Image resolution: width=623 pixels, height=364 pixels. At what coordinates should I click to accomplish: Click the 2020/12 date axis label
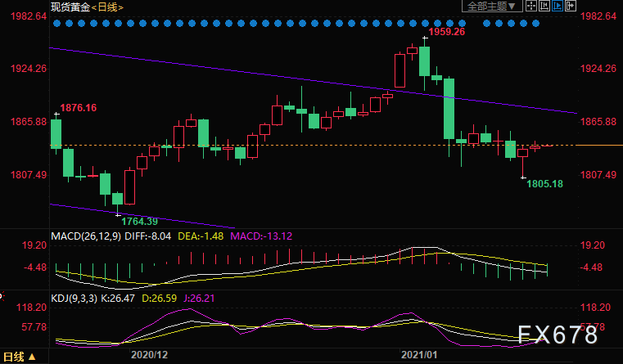click(149, 354)
